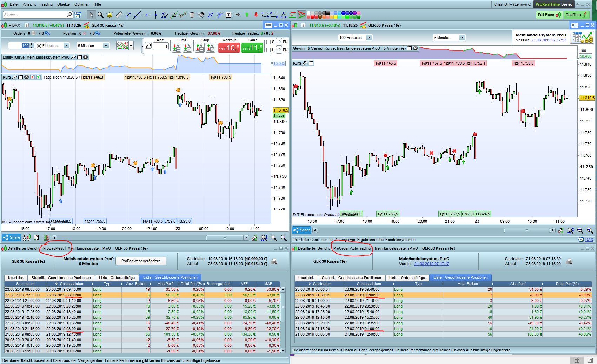The image size is (597, 364).
Task: Click the red Verkauf sell button
Action: coord(229,48)
